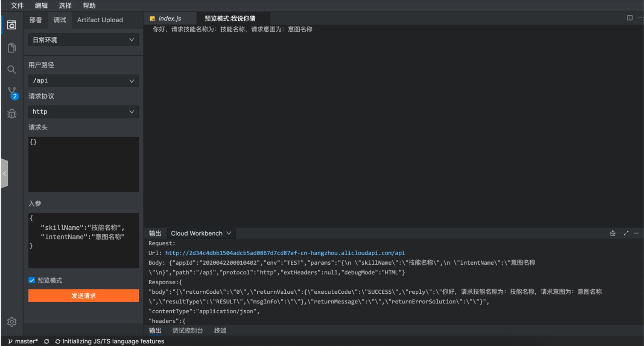The image size is (644, 346).
Task: Open the 编辑 menu
Action: click(x=41, y=6)
